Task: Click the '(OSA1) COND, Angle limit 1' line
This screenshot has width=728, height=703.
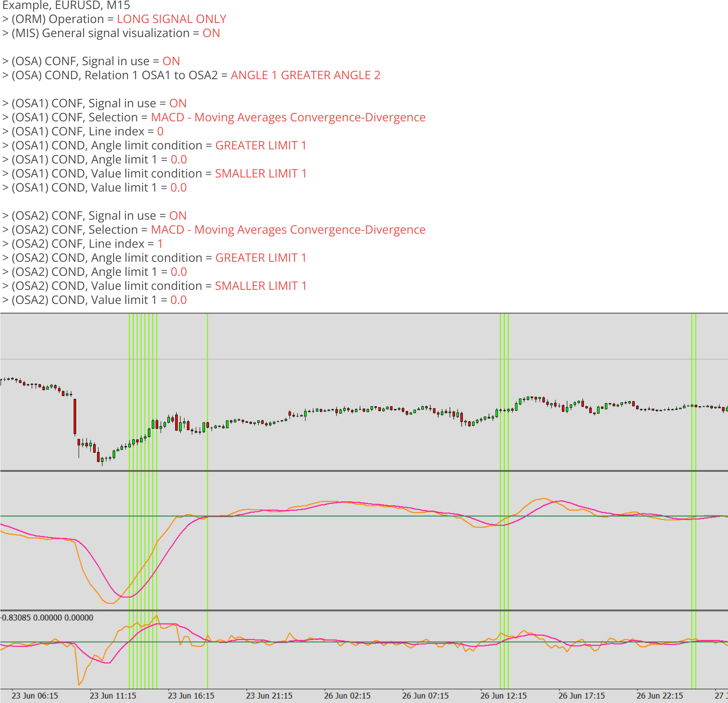Action: pyautogui.click(x=94, y=160)
